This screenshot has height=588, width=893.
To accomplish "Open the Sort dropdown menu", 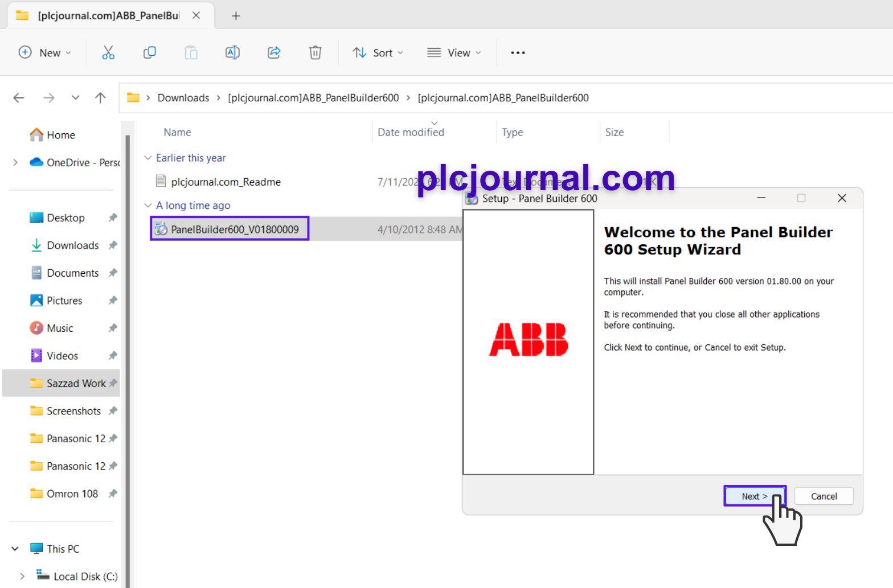I will click(378, 52).
